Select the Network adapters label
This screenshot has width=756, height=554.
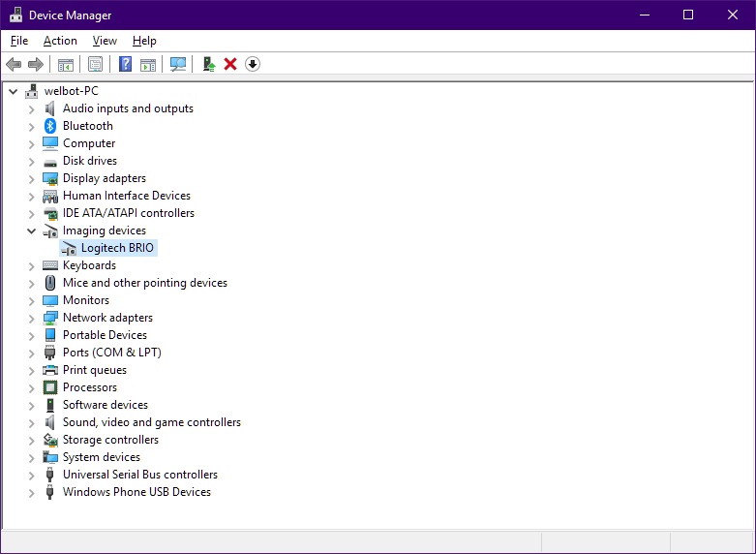[107, 318]
